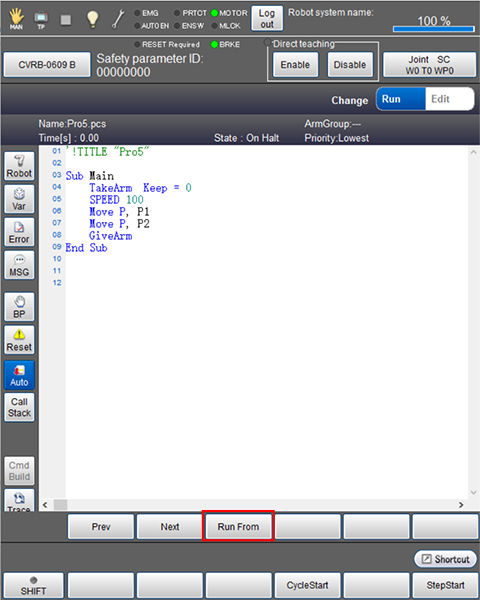The height and width of the screenshot is (600, 480).
Task: Click the Reset warning icon
Action: point(19,340)
